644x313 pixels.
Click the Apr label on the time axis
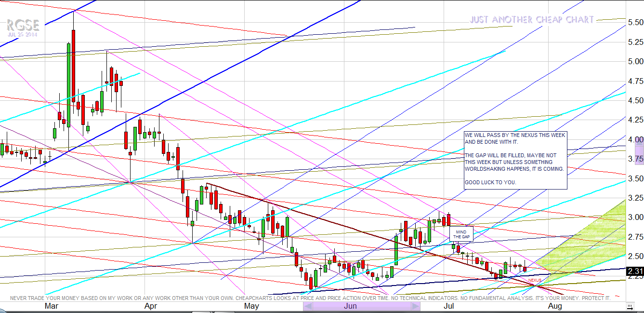(150, 306)
